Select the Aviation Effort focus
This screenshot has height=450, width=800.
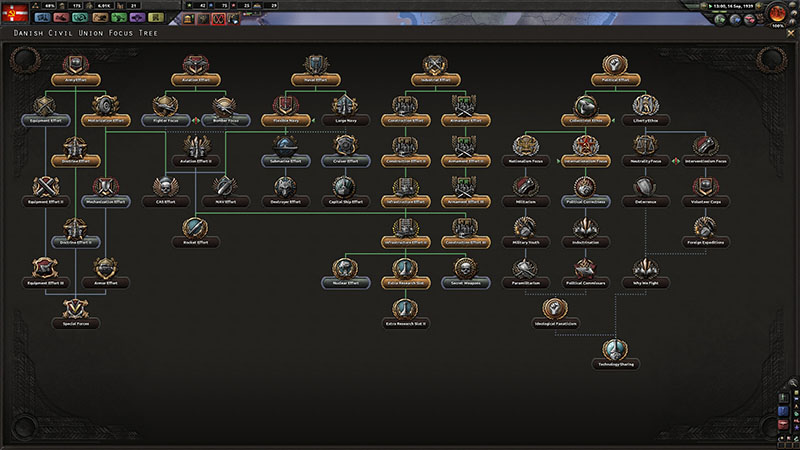[x=196, y=71]
